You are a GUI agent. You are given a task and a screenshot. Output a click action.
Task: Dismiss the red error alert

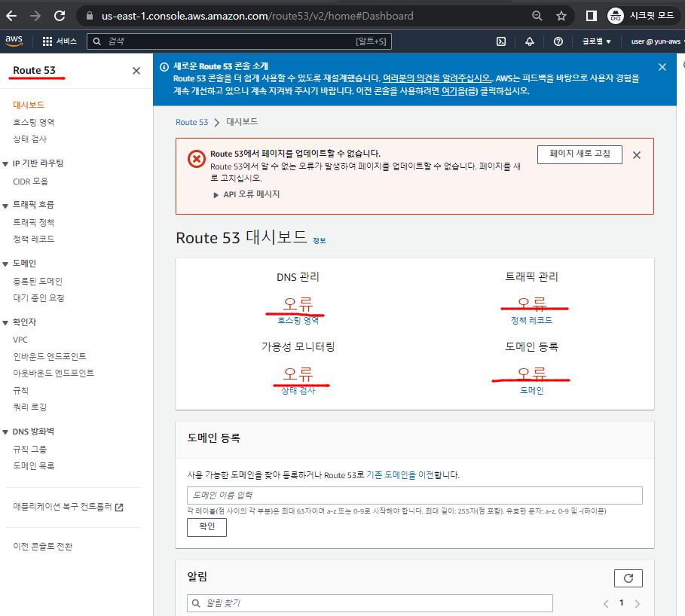(637, 155)
